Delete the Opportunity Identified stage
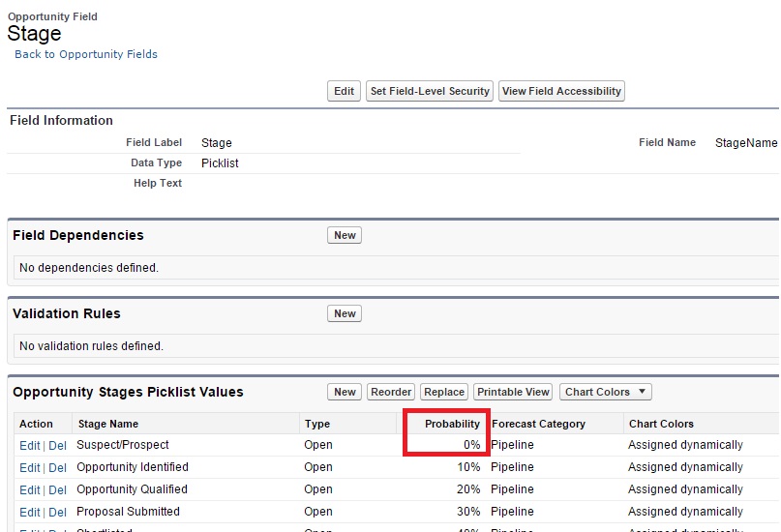The height and width of the screenshot is (532, 781). click(58, 468)
